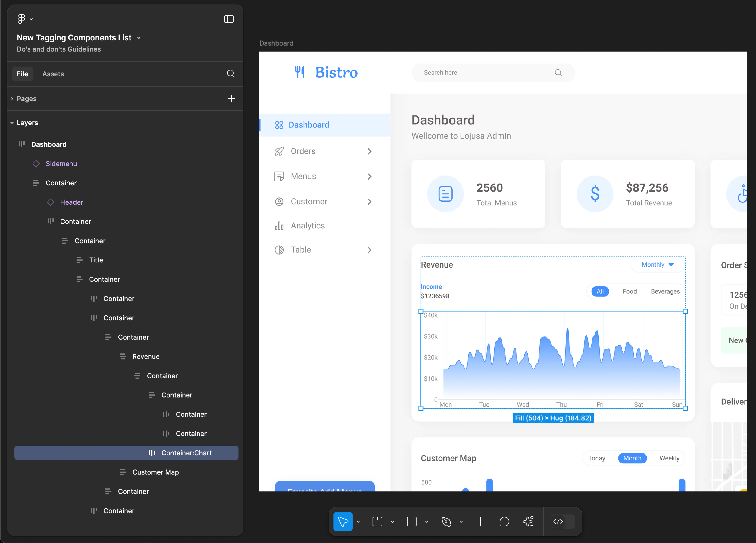Expand the Pages section

12,99
